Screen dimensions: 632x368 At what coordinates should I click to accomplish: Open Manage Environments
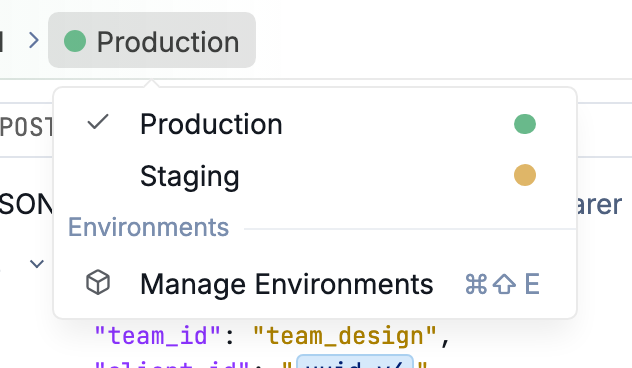pyautogui.click(x=315, y=284)
